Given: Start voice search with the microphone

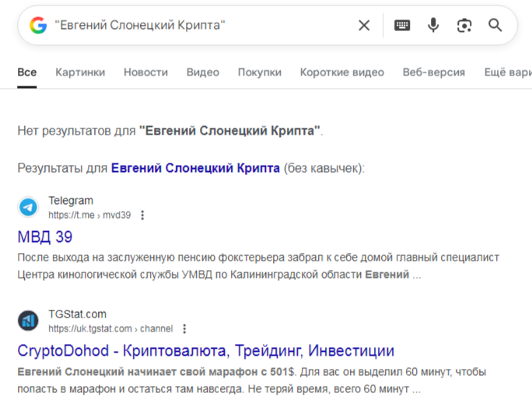Looking at the screenshot, I should coord(433,25).
